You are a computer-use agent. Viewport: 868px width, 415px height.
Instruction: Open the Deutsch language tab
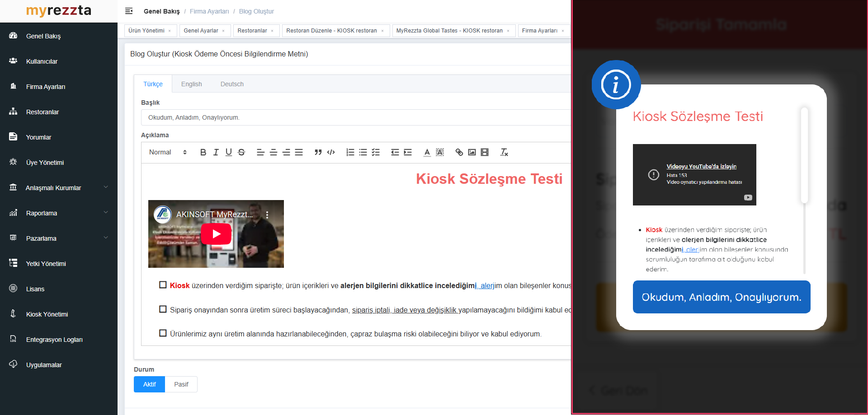tap(232, 84)
